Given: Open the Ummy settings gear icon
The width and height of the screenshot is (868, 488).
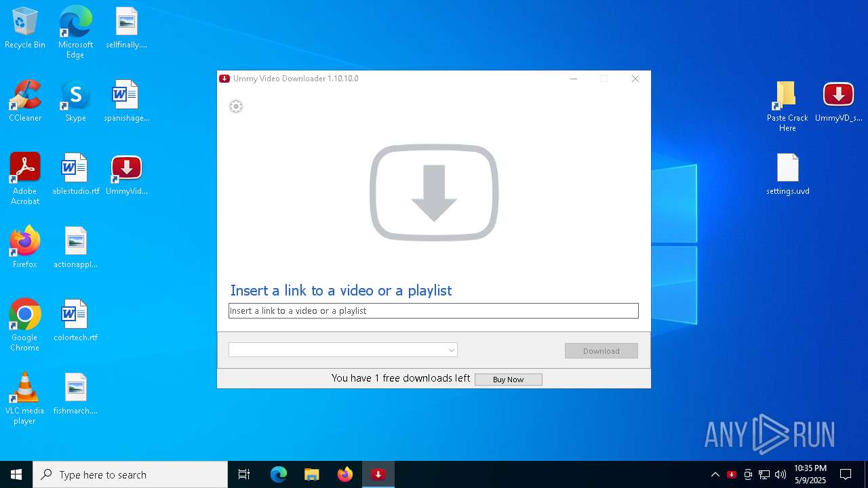Looking at the screenshot, I should coord(236,106).
